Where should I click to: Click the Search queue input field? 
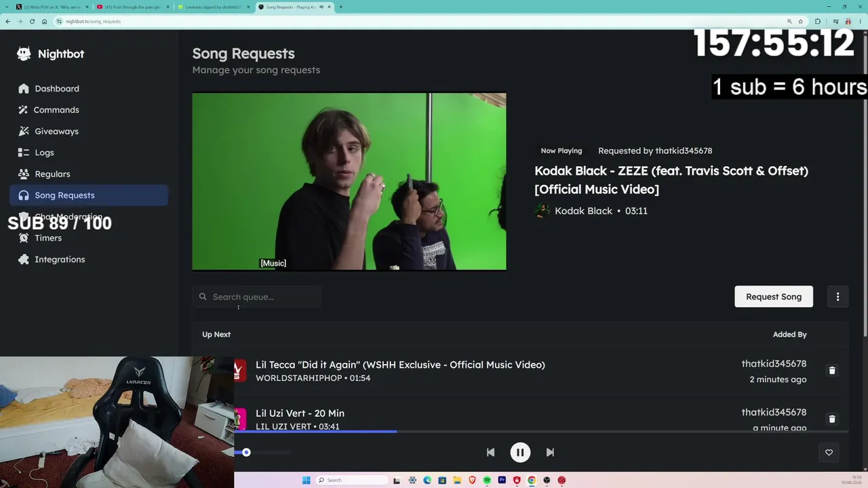point(257,297)
